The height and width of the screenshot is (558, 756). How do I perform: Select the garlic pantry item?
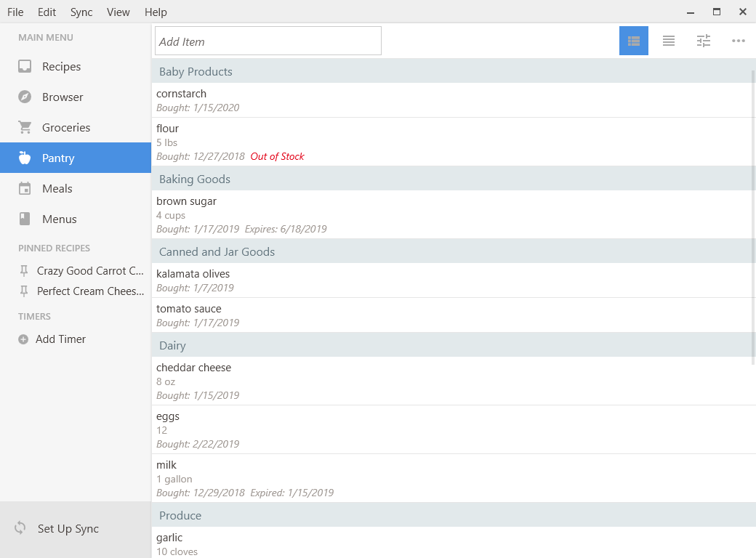tap(453, 543)
